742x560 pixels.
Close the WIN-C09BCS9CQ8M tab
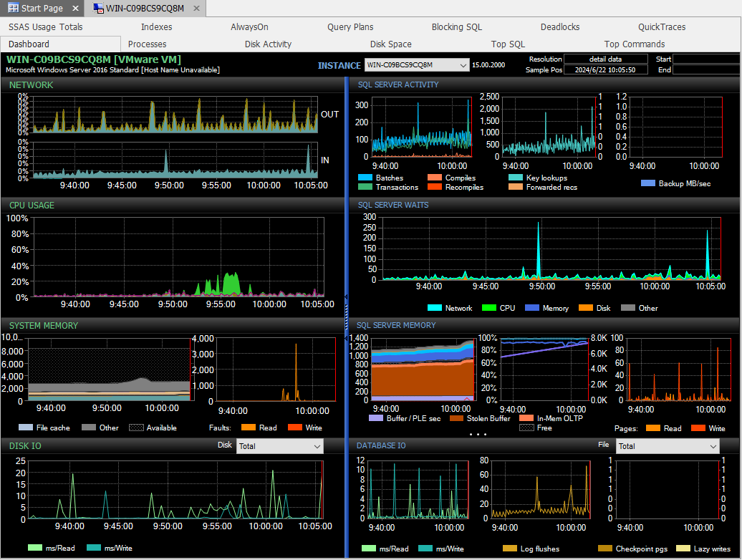point(196,8)
